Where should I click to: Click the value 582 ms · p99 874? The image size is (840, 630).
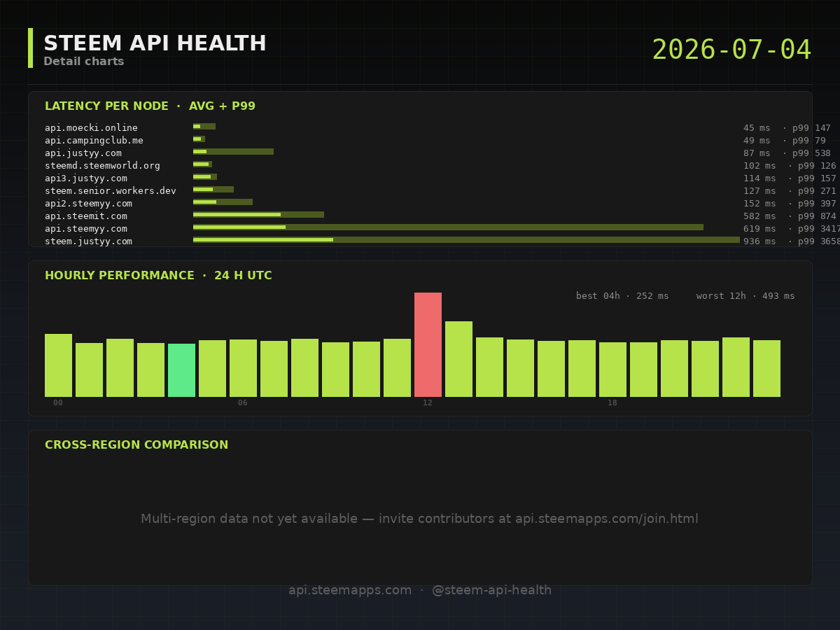[x=790, y=216]
